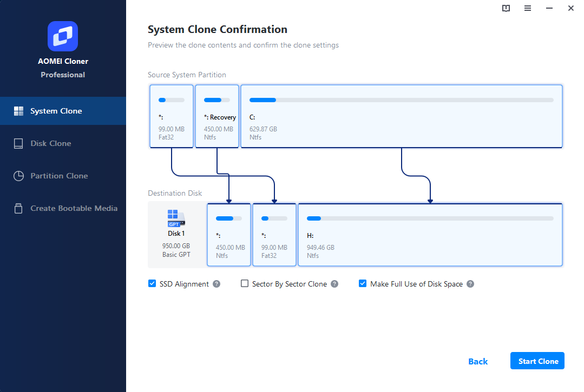Click the Basic GPT text

point(176,255)
